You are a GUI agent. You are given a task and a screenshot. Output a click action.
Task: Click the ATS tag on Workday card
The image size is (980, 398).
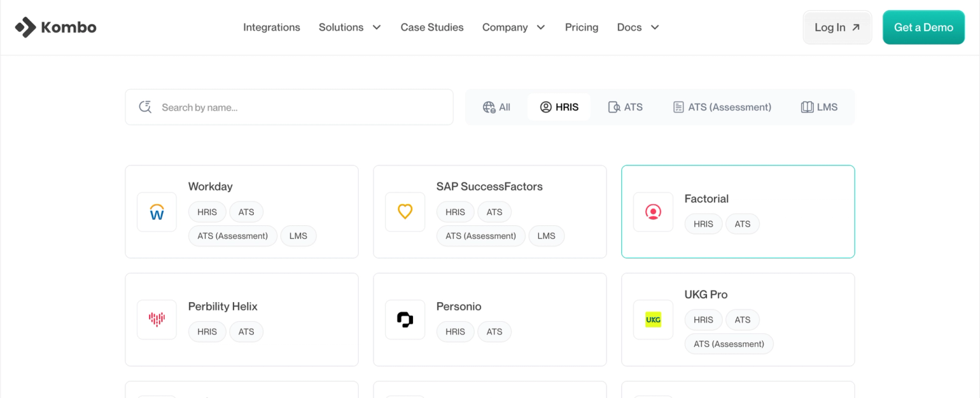246,212
